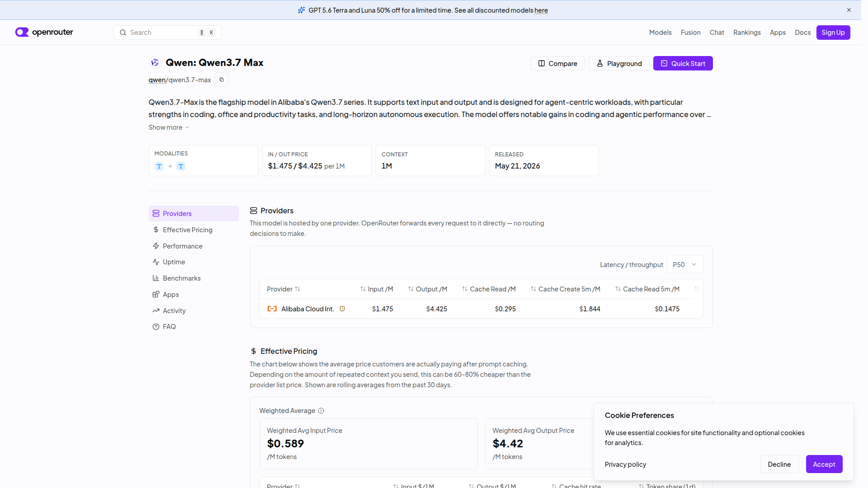Expand description with Show more
868x488 pixels.
[x=169, y=127]
